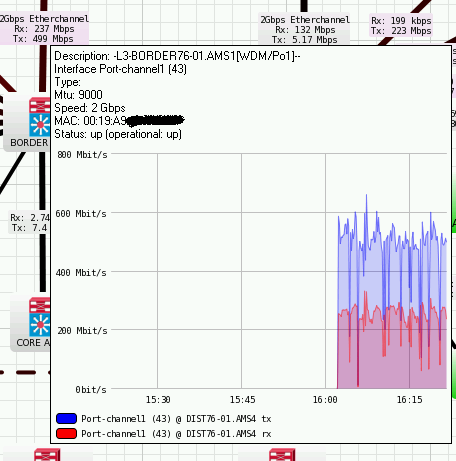Open the 2Gbps Etherchannel Rx 132 Mbps label
The width and height of the screenshot is (456, 461).
tap(305, 30)
